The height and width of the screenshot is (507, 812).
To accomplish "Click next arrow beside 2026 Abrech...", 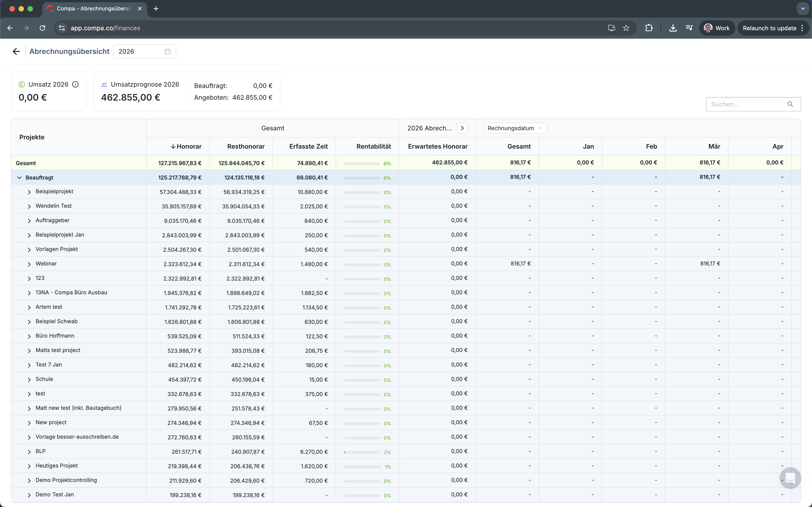I will pyautogui.click(x=462, y=128).
